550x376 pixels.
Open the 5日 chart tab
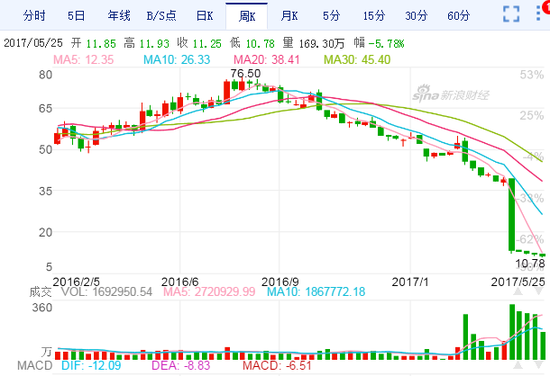76,16
